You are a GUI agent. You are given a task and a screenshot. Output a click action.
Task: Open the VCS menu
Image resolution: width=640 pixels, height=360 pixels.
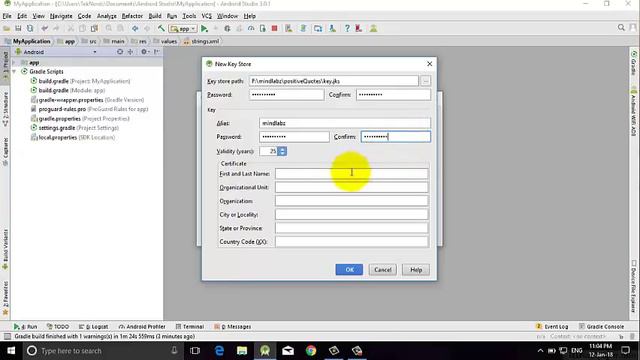(x=207, y=16)
